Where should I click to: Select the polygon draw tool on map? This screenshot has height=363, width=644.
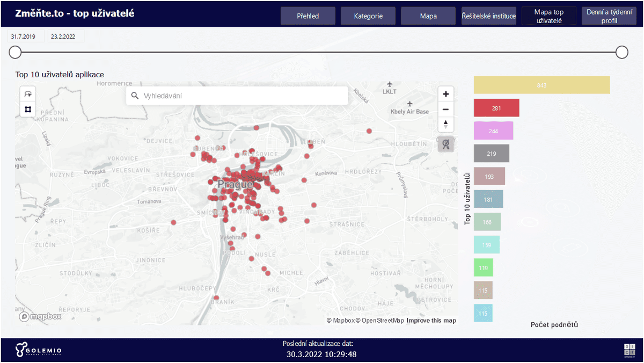[28, 110]
